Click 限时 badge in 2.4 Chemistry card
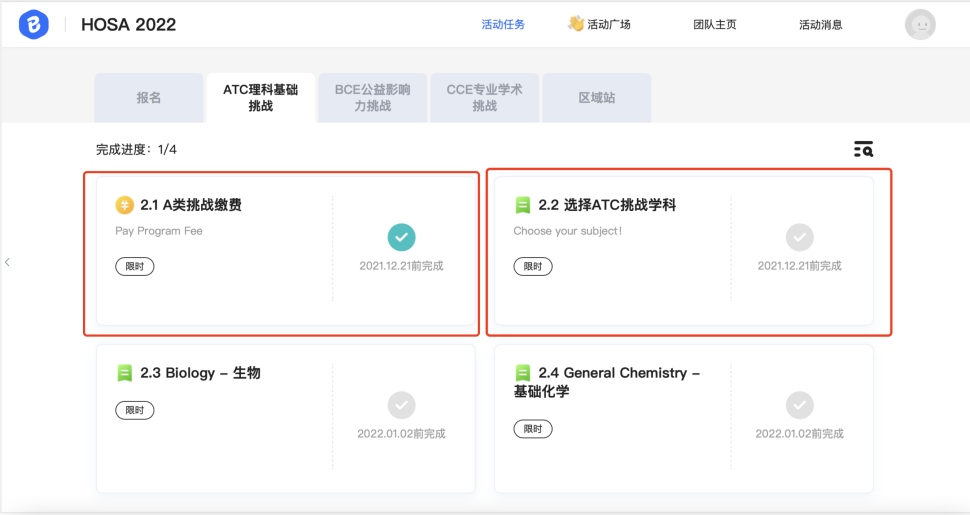970x515 pixels. tap(533, 429)
